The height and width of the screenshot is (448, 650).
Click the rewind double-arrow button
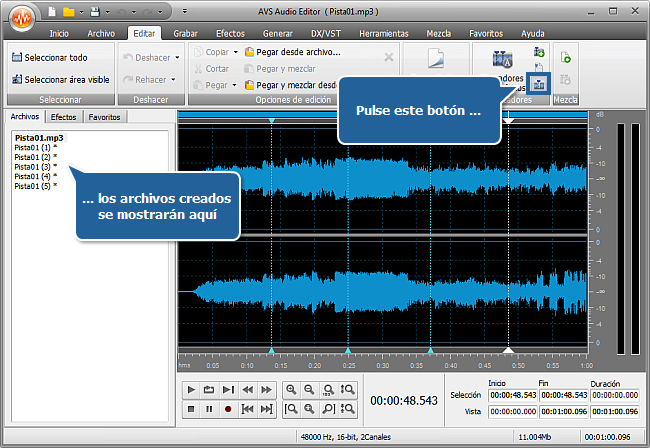click(247, 390)
